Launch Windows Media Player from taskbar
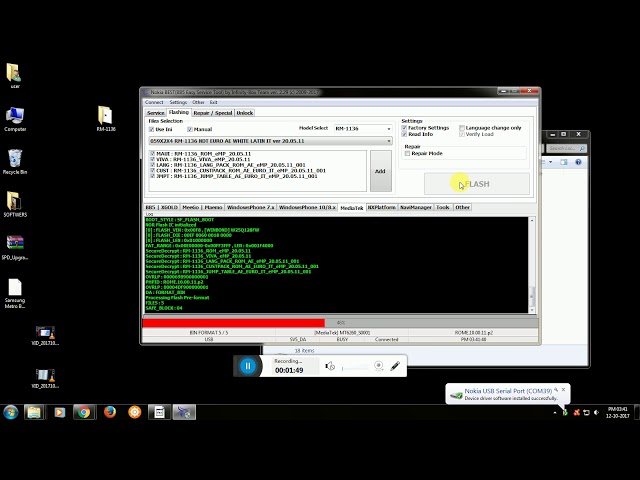 pos(59,412)
